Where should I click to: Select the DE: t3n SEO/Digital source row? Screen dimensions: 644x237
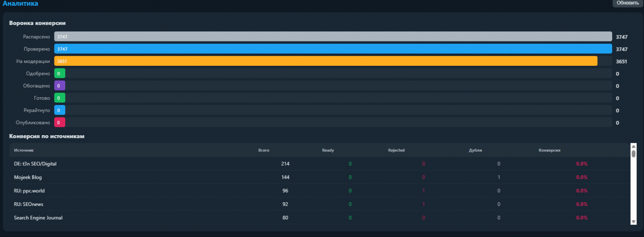click(x=320, y=164)
